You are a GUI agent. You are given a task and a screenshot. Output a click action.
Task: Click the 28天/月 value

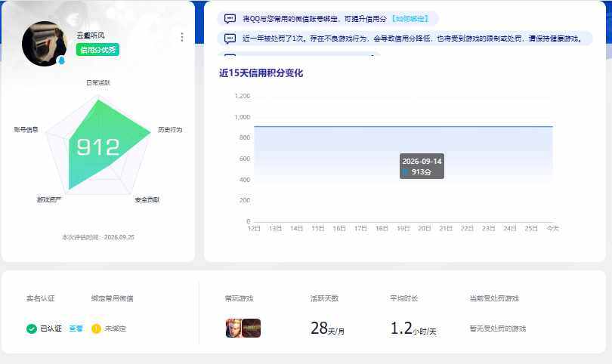click(x=327, y=329)
